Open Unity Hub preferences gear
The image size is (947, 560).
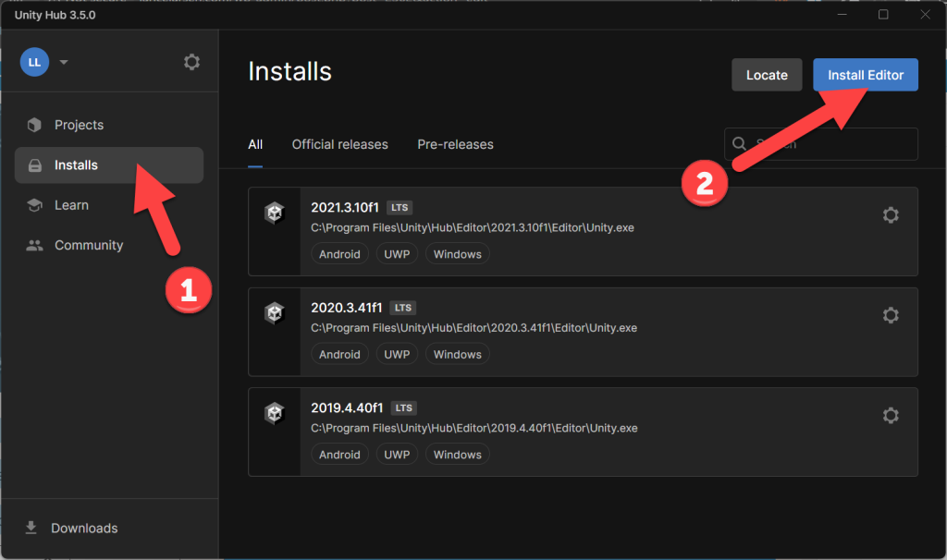(191, 62)
